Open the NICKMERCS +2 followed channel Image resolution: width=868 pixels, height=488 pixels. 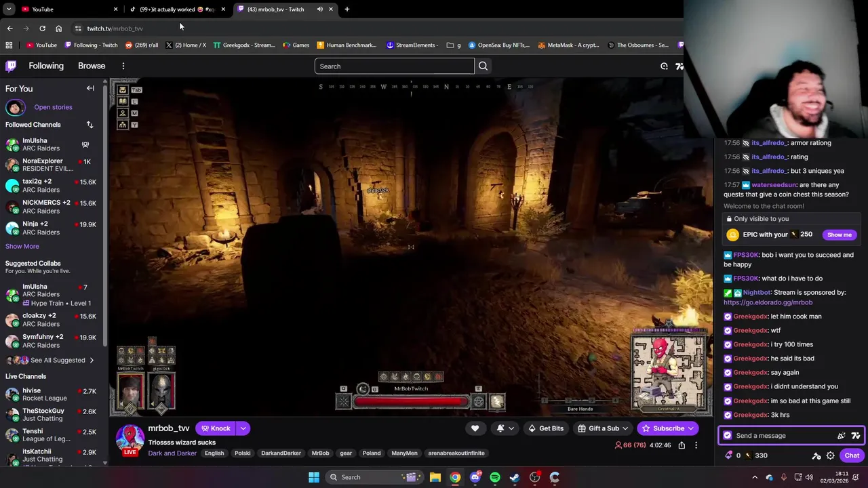coord(52,207)
